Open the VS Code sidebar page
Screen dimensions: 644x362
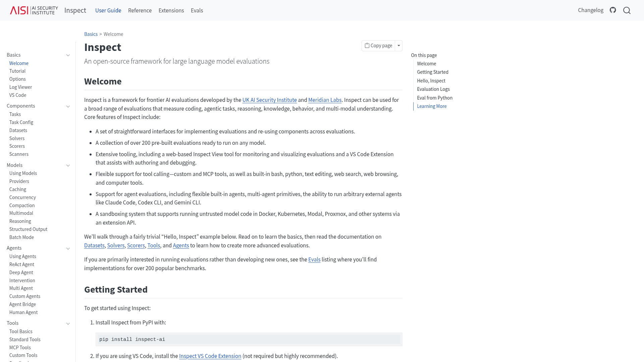pyautogui.click(x=18, y=95)
